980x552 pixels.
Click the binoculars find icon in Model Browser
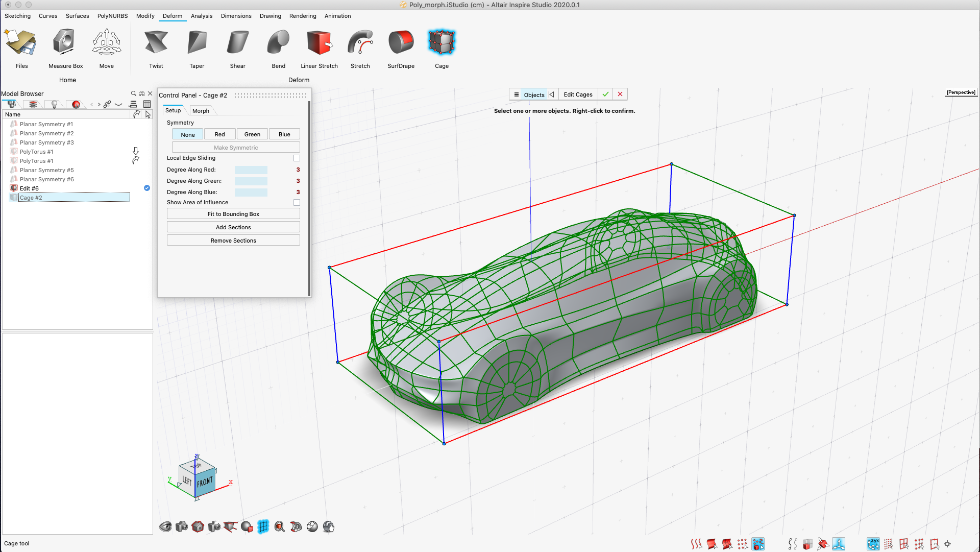click(x=142, y=93)
